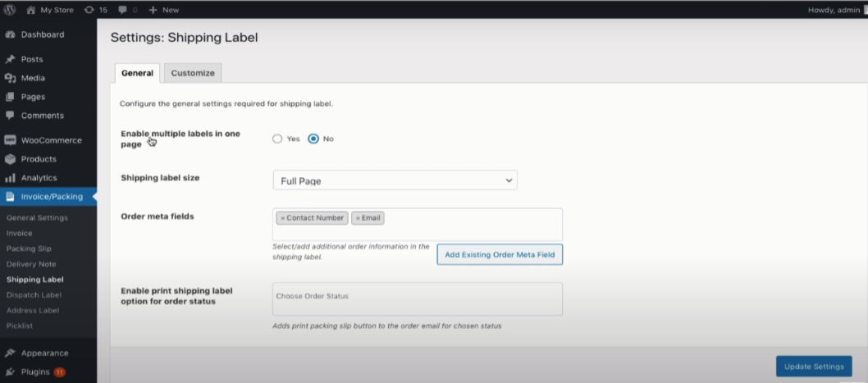Viewport: 868px width, 383px height.
Task: Click the Analytics bar chart icon
Action: coord(11,178)
